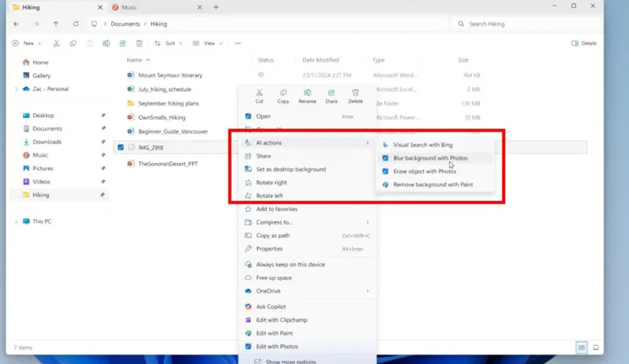
Task: Click the Rename icon in context menu
Action: [x=307, y=93]
